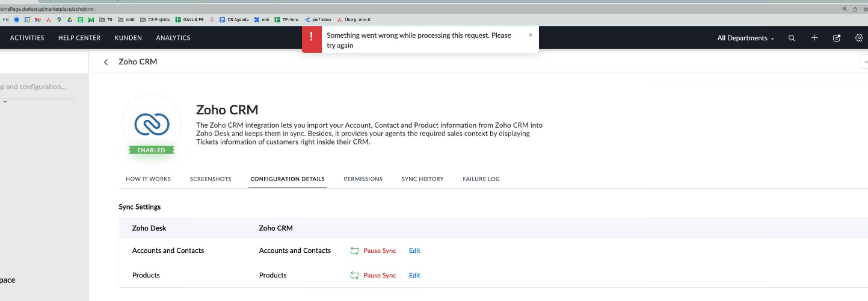
Task: Open the Google Calendar bookmark icon
Action: (27, 20)
